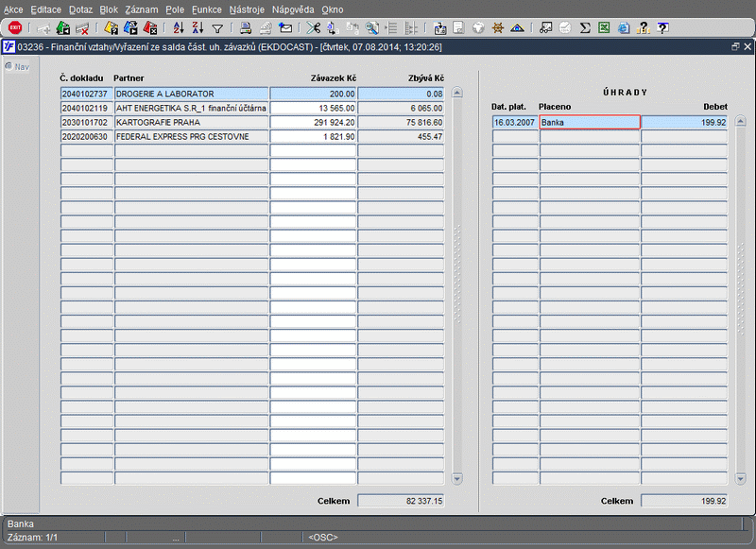This screenshot has width=756, height=549.
Task: Open the Nástroje menu
Action: pyautogui.click(x=247, y=9)
